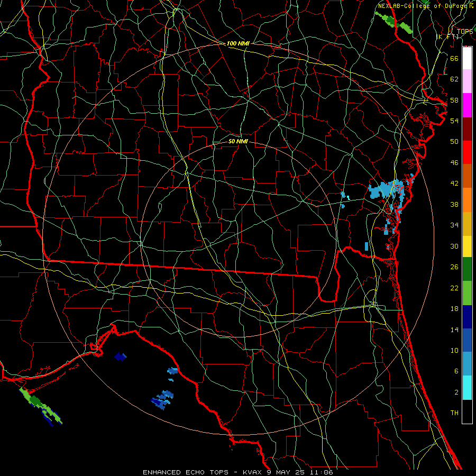Select the magenta swatch in the legend
The image size is (476, 476).
pyautogui.click(x=467, y=105)
